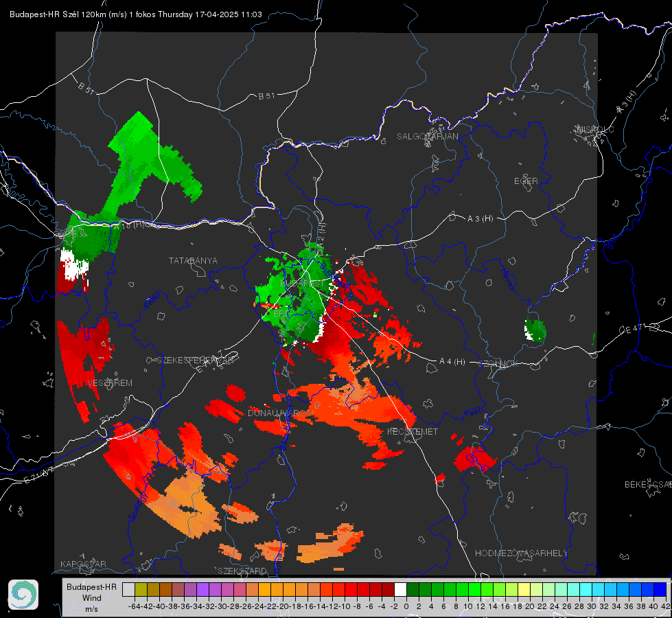Click the EGER city label
Image resolution: width=672 pixels, height=618 pixels.
pos(526,181)
